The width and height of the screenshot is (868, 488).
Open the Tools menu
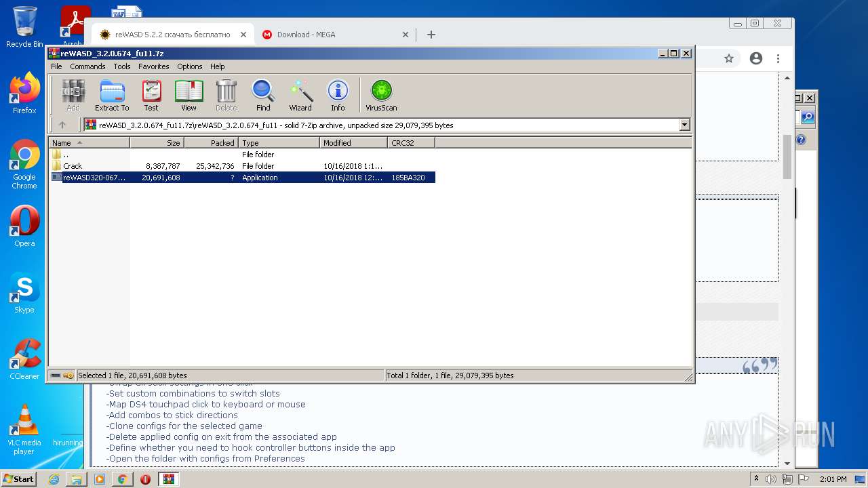122,66
